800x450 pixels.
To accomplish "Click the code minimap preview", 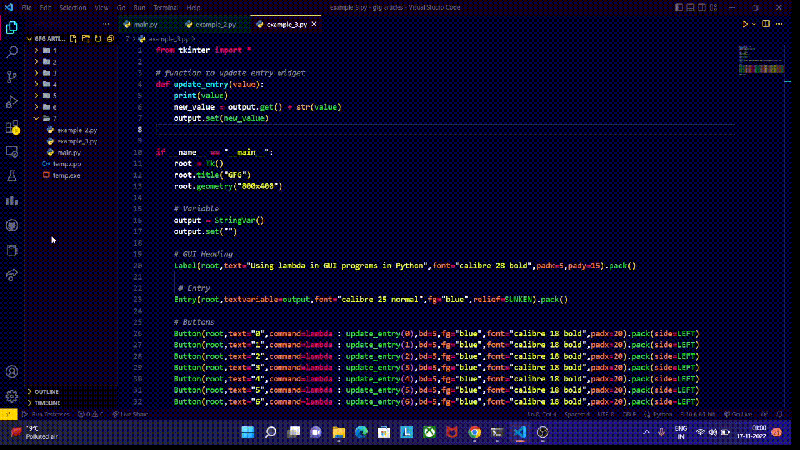I will click(761, 60).
